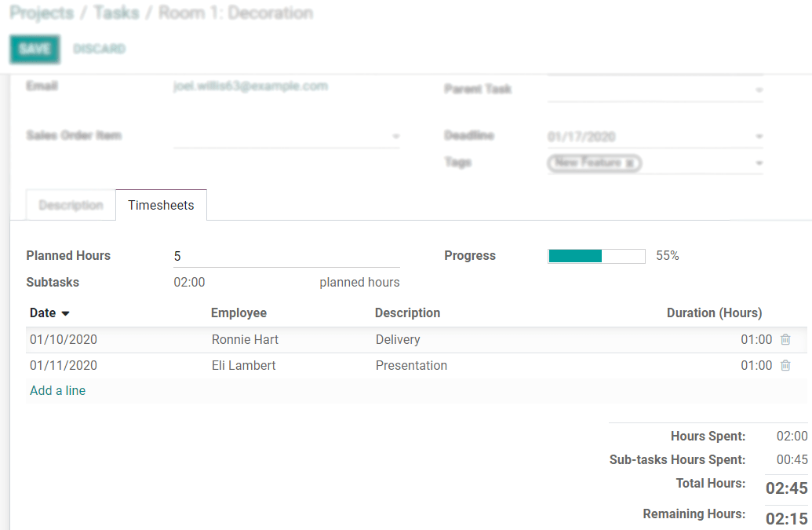Select the 01/11/2020 date cell
The image size is (812, 530).
click(64, 365)
